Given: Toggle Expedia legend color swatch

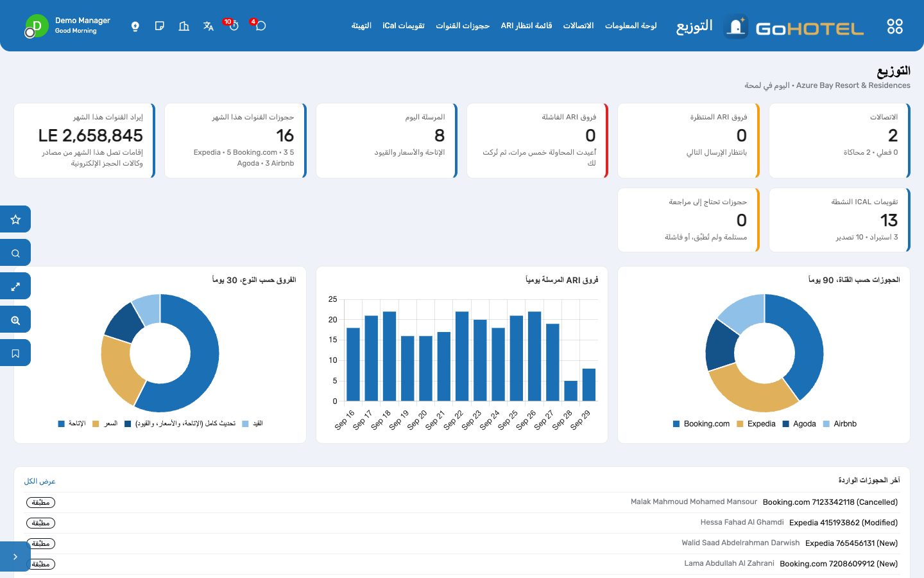Looking at the screenshot, I should [740, 424].
